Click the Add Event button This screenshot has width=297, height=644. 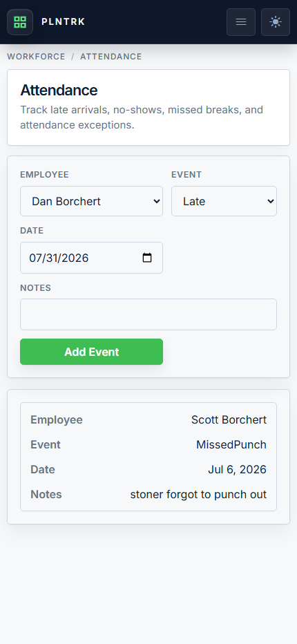(92, 352)
